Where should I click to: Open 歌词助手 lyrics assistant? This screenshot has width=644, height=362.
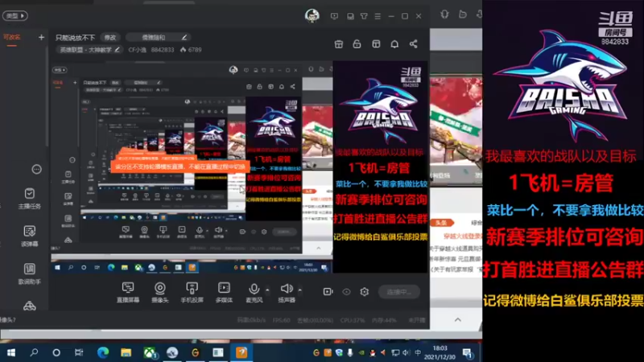click(29, 274)
